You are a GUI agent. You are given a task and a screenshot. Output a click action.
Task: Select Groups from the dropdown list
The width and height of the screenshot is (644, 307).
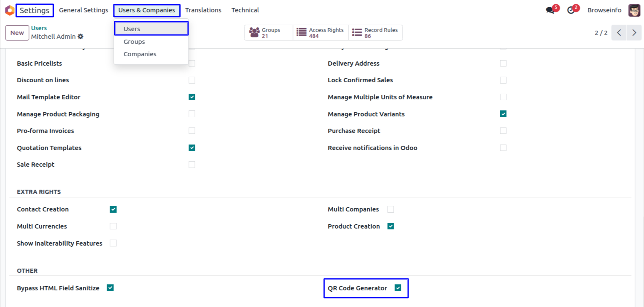point(134,42)
